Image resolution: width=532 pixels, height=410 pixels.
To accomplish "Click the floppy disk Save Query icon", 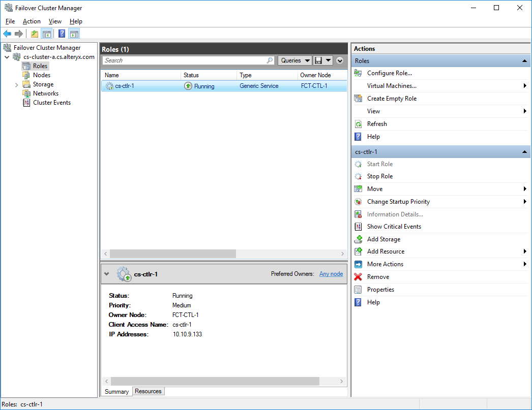I will click(x=320, y=60).
